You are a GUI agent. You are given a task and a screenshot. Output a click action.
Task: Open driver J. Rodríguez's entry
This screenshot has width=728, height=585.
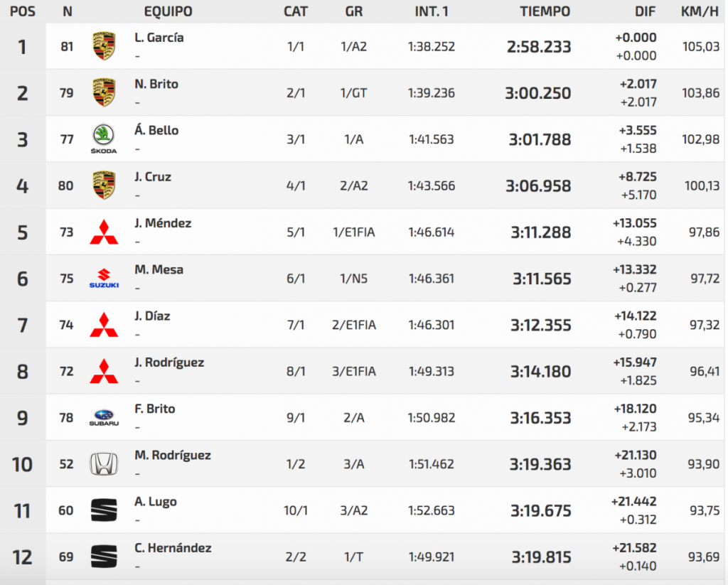[169, 363]
